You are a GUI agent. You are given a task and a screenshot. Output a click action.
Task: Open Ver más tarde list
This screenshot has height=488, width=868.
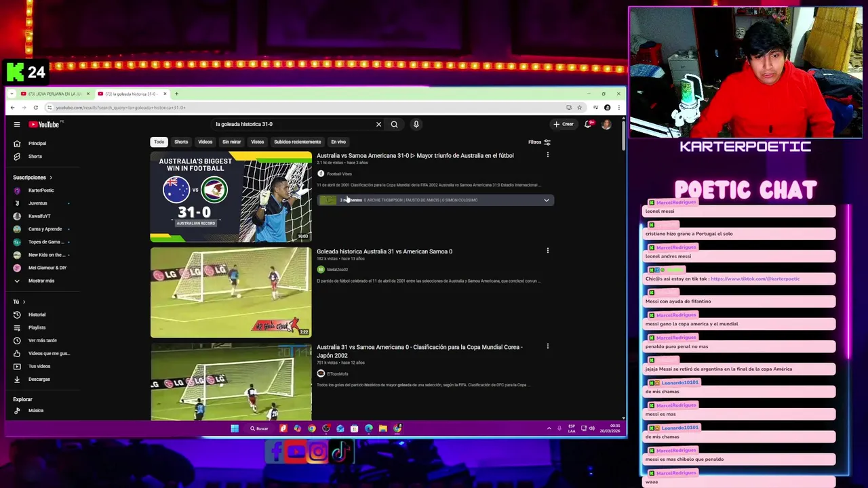pyautogui.click(x=42, y=340)
